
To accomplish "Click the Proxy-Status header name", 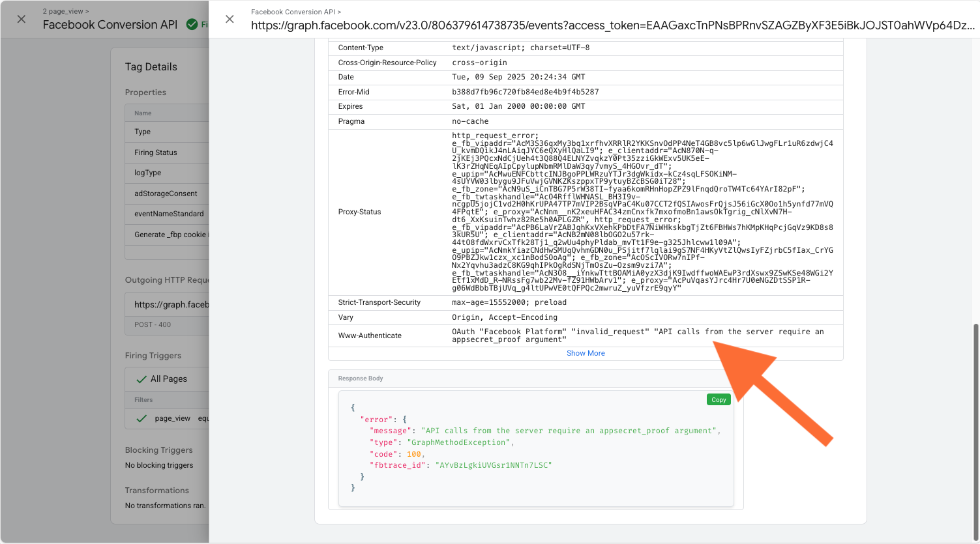I will click(x=359, y=212).
